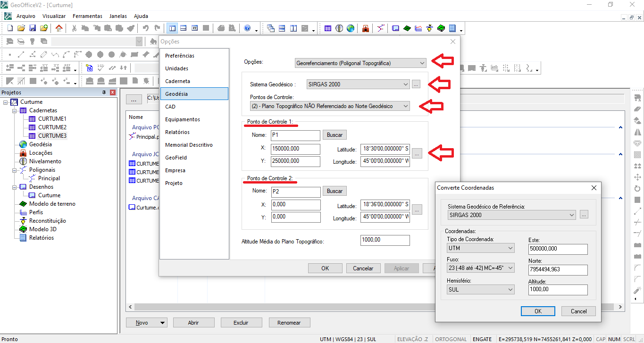
Task: Click the Este coordinate input field
Action: pos(558,249)
